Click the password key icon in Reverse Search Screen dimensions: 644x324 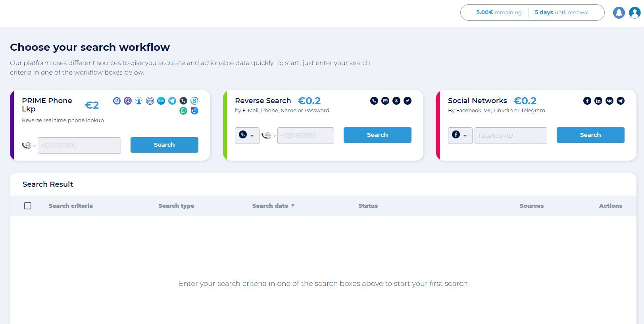408,101
